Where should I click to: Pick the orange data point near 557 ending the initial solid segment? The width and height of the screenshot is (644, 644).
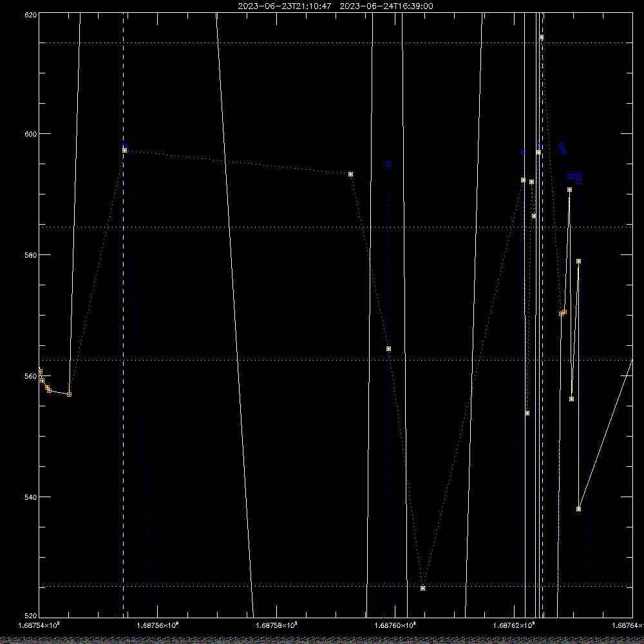point(70,394)
